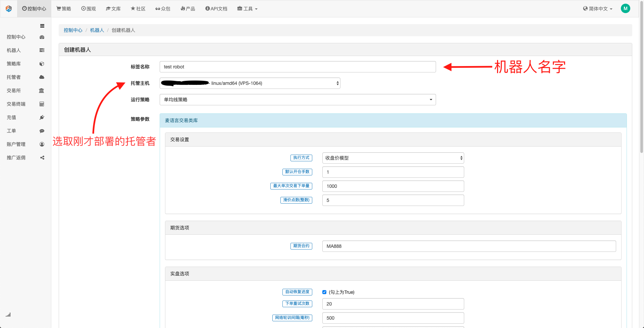Screen dimensions: 644x328
Task: Click the dashboard gauge icon beside 控制中心
Action: pyautogui.click(x=42, y=37)
